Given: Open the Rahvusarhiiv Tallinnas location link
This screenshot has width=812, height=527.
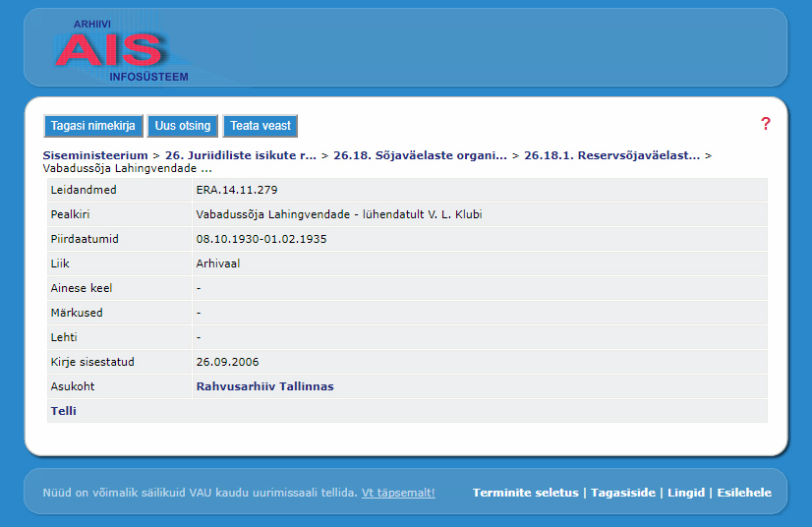Looking at the screenshot, I should tap(264, 386).
